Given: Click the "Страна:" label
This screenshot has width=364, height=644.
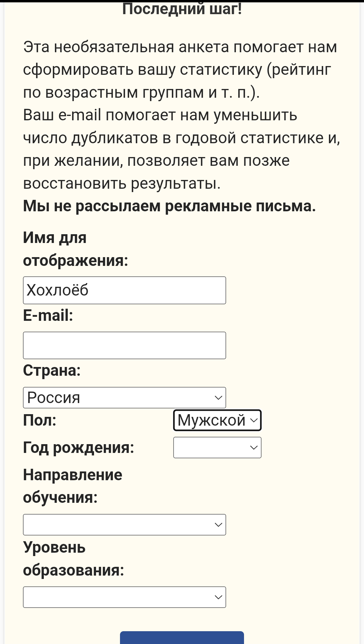Looking at the screenshot, I should (x=52, y=370).
